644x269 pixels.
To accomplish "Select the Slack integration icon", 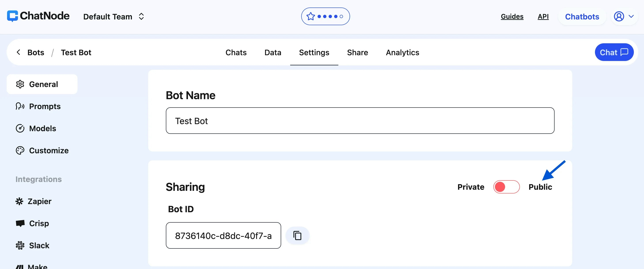I will (20, 245).
